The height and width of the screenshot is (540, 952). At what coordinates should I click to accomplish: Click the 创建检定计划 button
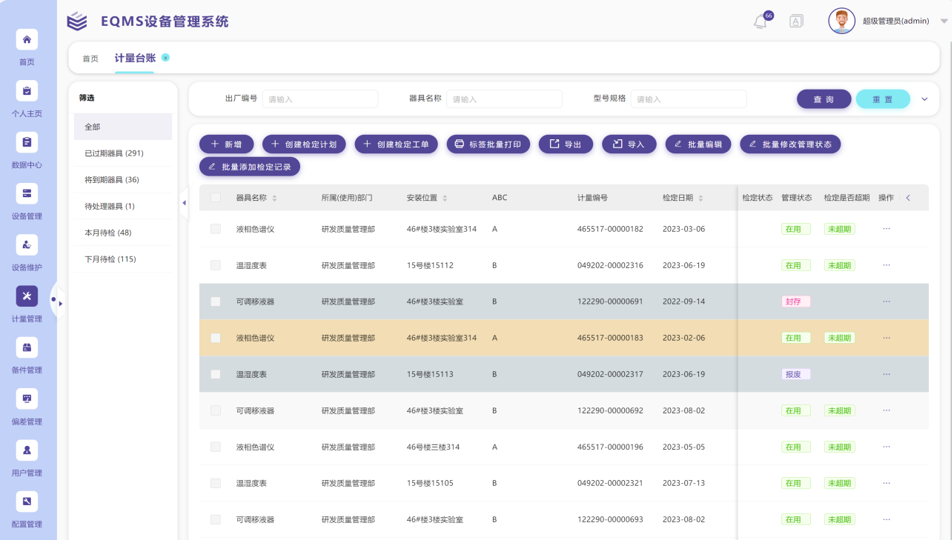304,144
